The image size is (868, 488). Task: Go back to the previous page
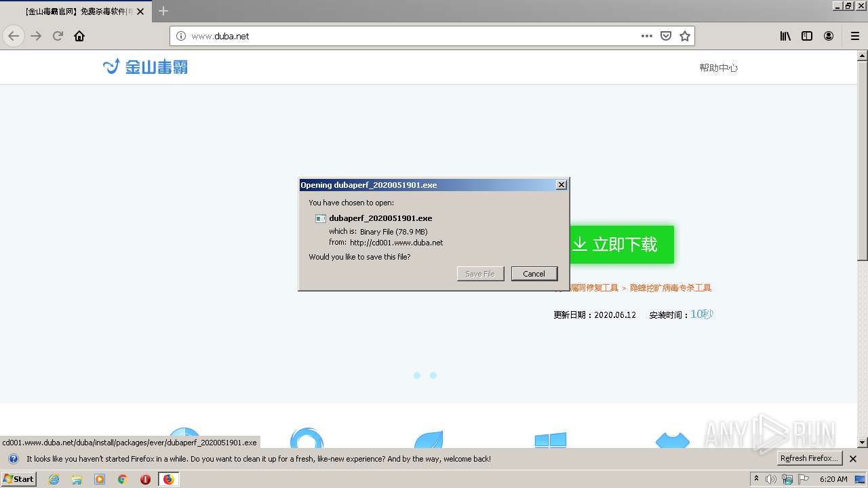tap(14, 36)
